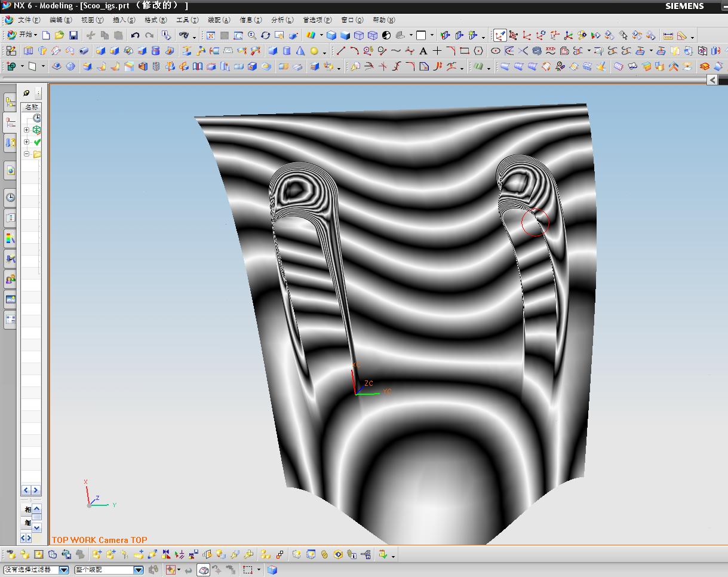Select the Measure Angle icon
Viewport: 728px width, 577px height.
coord(682,35)
